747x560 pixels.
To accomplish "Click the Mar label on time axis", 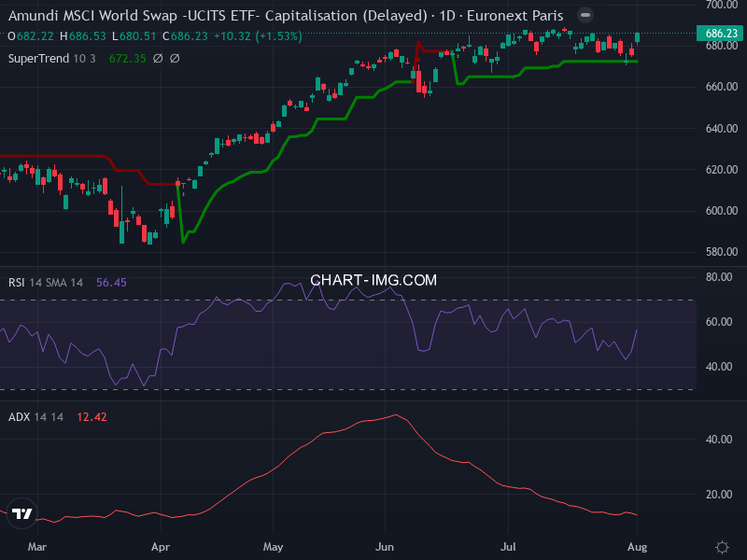I will click(x=37, y=547).
